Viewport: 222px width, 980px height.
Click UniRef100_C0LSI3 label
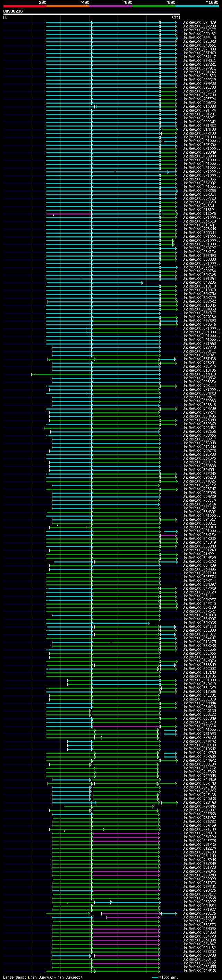pos(199,76)
